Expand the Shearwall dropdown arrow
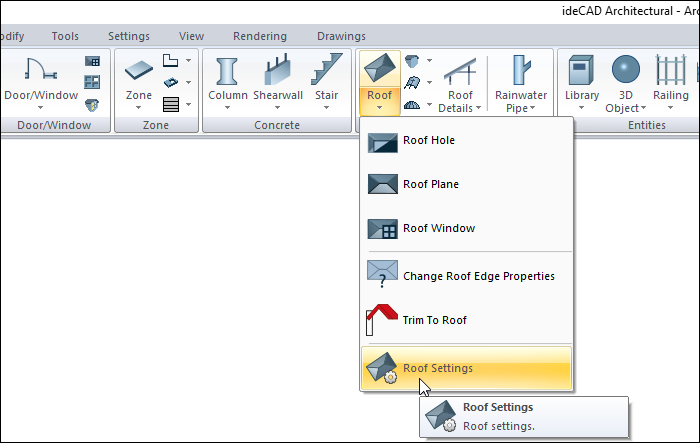The height and width of the screenshot is (443, 700). click(277, 108)
